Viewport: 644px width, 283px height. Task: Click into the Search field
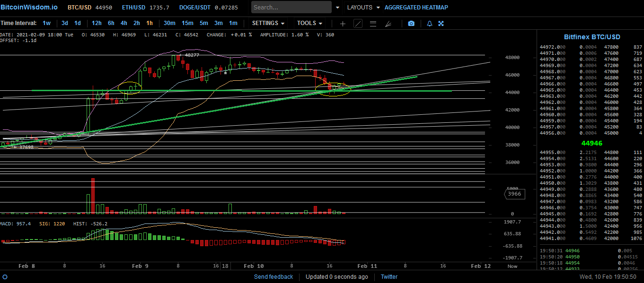(291, 7)
